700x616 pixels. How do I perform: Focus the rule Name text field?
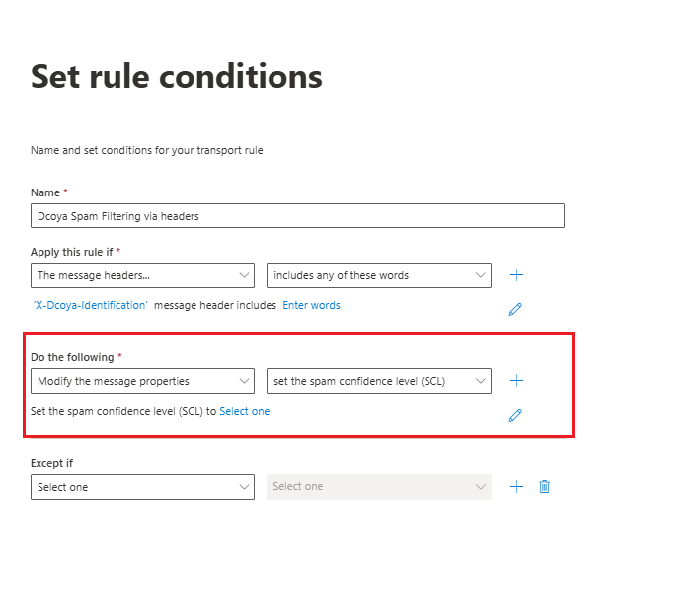297,216
